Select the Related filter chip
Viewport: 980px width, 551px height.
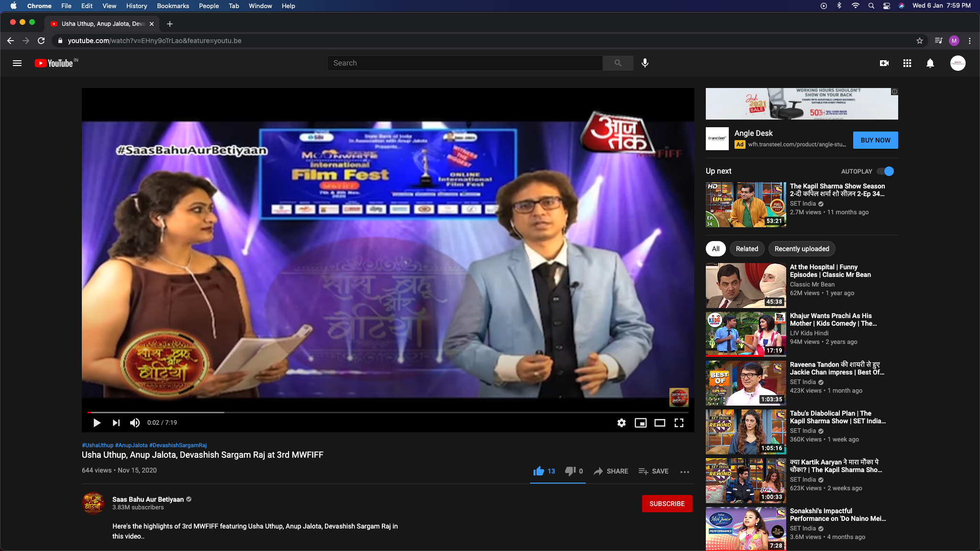coord(747,249)
